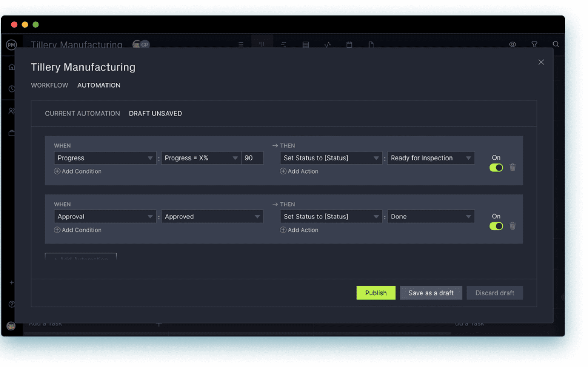This screenshot has height=367, width=588.
Task: Open the Home icon in the sidebar
Action: pos(11,66)
